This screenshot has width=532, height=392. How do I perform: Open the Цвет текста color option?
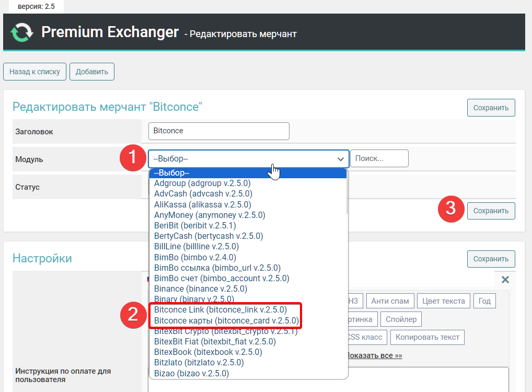(444, 301)
